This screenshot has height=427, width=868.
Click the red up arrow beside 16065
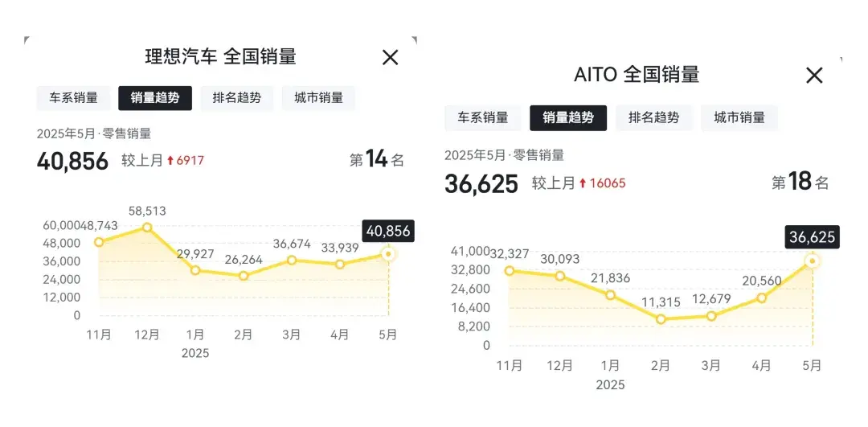583,183
